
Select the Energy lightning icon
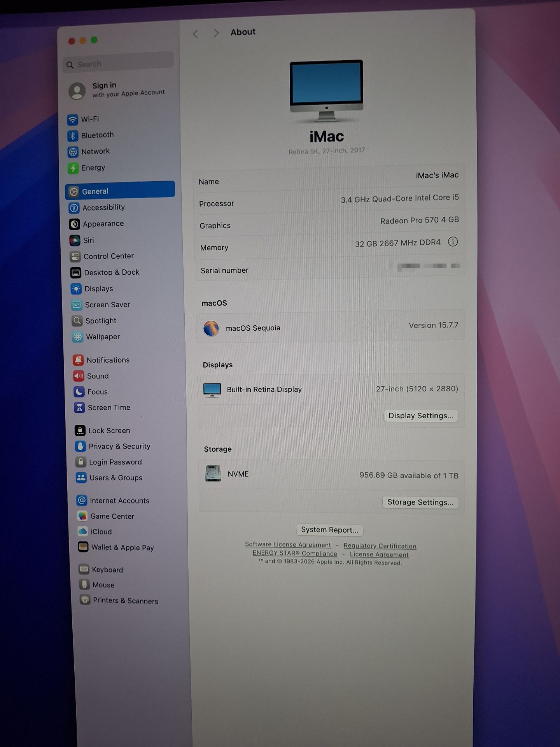tap(73, 168)
